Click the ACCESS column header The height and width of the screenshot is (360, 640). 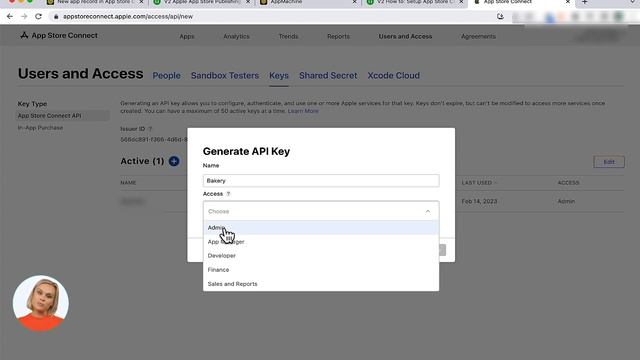click(x=568, y=182)
